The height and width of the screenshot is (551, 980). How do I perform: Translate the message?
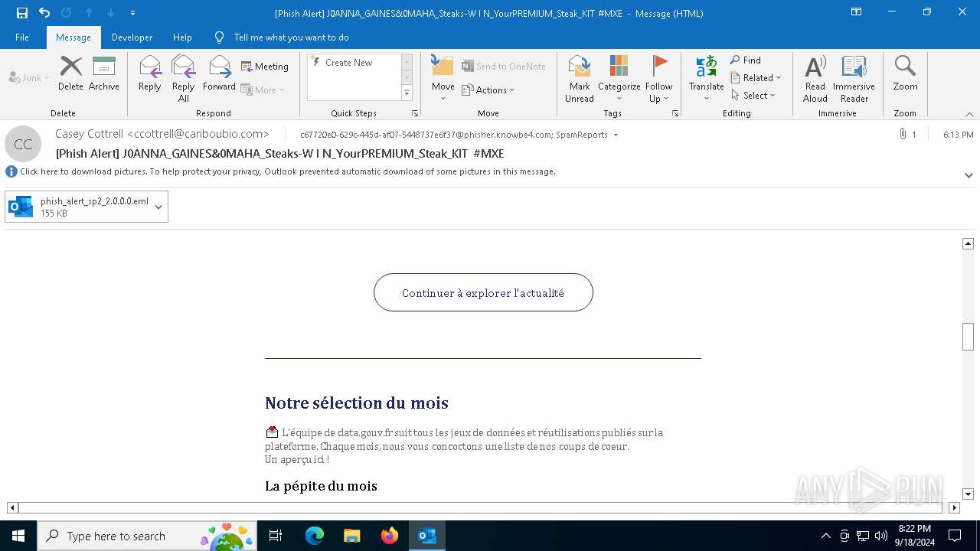(x=706, y=79)
